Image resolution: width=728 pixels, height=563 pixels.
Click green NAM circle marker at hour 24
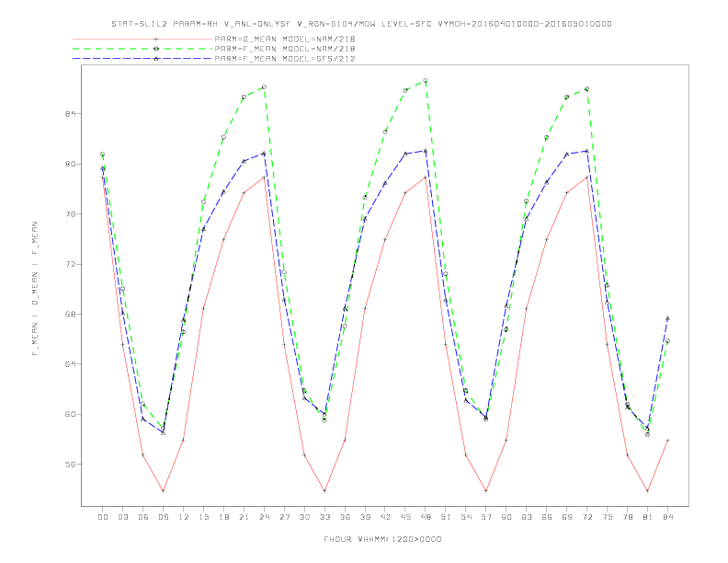tap(264, 86)
